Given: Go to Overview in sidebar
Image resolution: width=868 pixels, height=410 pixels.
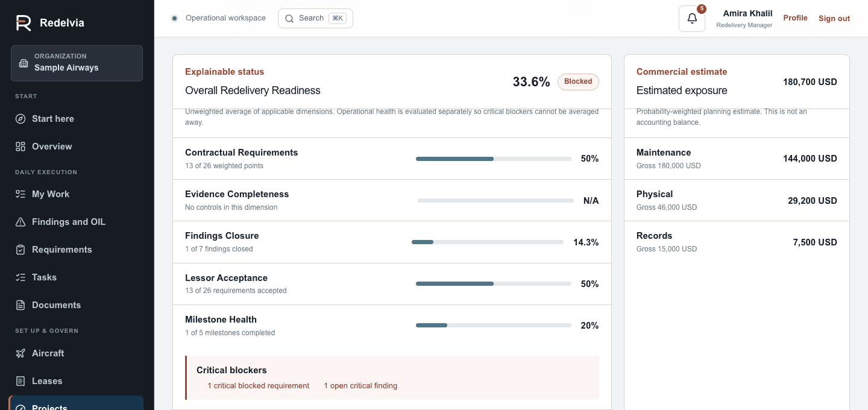Looking at the screenshot, I should [x=77, y=147].
